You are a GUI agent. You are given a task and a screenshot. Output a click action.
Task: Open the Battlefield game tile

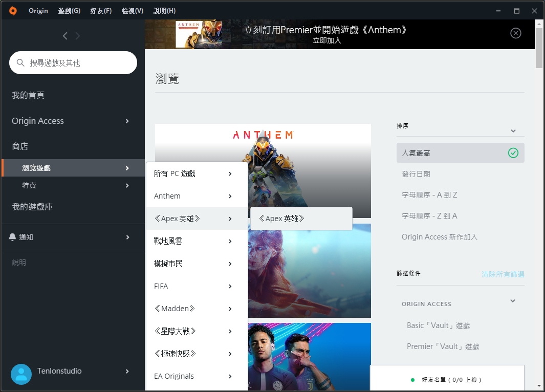(x=309, y=271)
